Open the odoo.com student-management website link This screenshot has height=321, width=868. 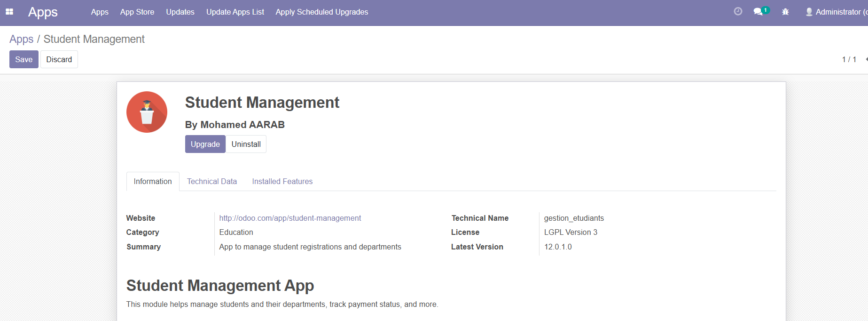click(x=290, y=218)
